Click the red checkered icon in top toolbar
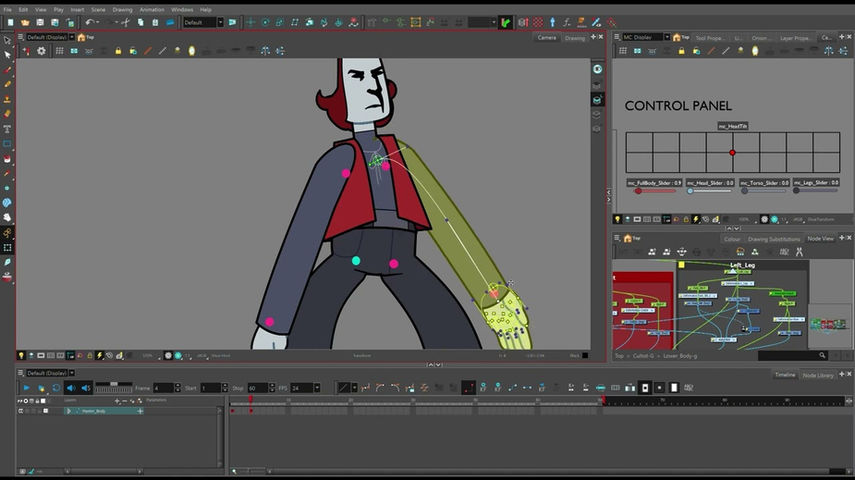 (x=538, y=22)
